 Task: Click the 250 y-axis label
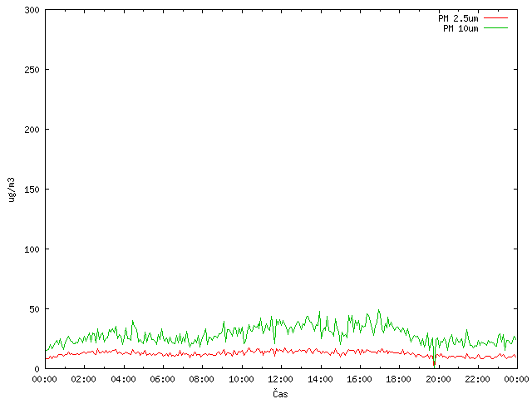point(32,70)
